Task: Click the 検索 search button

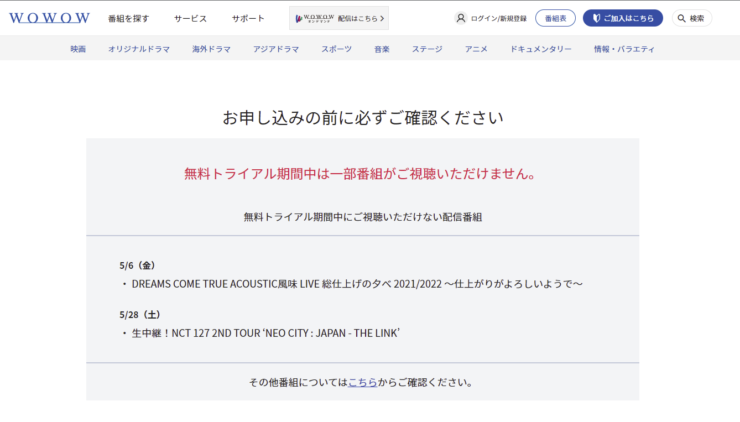Action: pyautogui.click(x=692, y=18)
